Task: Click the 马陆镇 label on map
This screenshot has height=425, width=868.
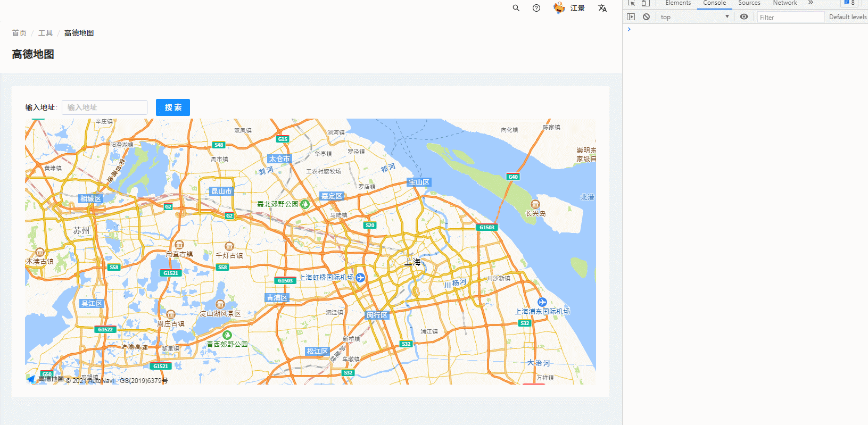Action: 338,215
